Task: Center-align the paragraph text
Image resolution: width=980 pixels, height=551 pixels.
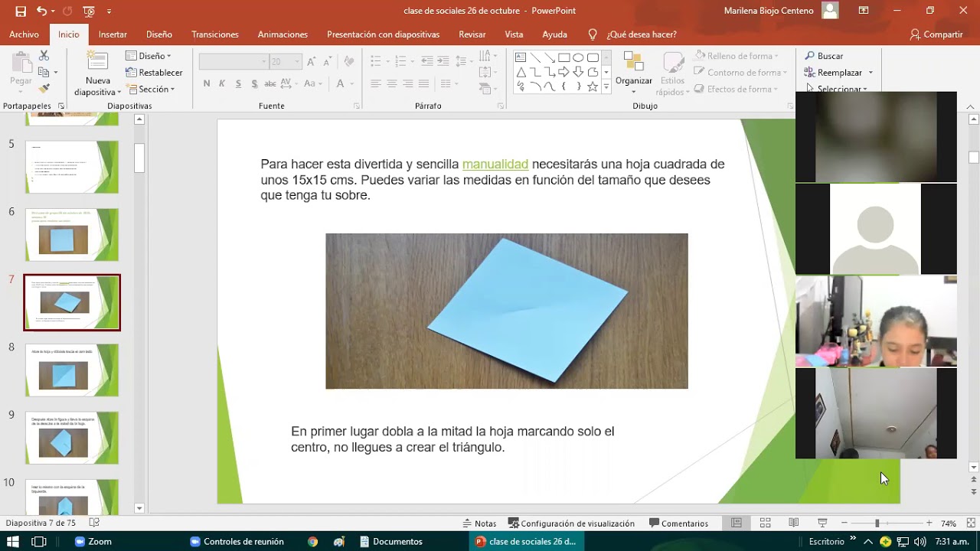Action: [x=392, y=83]
